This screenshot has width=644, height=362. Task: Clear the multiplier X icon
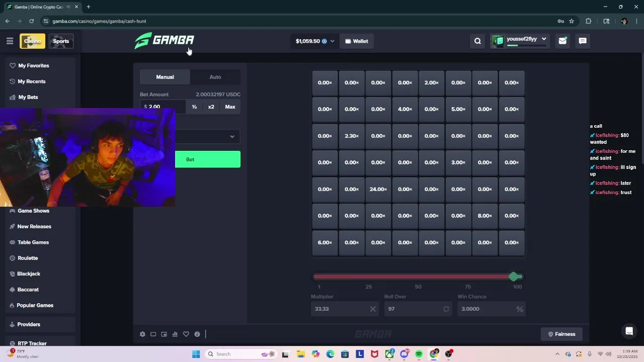pos(373,309)
